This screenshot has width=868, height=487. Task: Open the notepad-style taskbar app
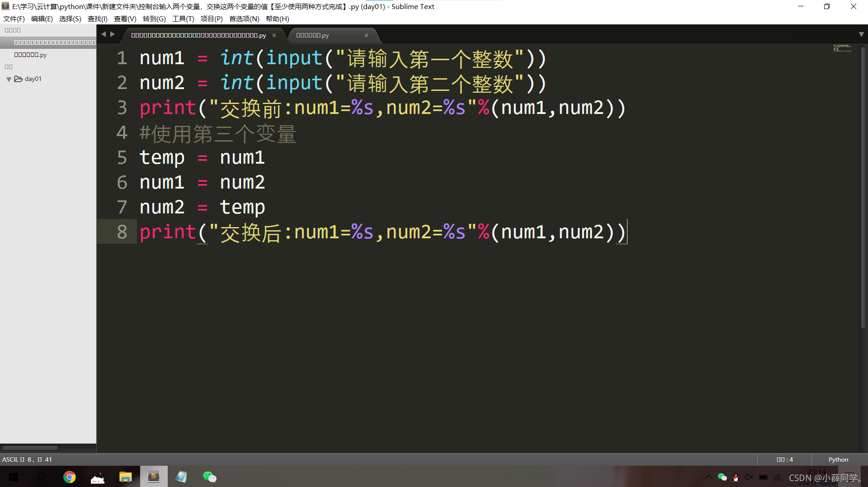pos(181,477)
